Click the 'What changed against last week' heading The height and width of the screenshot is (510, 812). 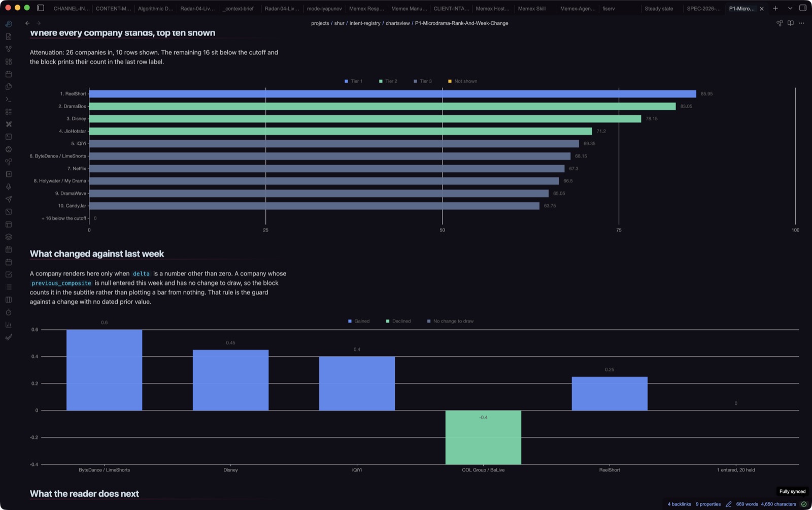coord(97,253)
